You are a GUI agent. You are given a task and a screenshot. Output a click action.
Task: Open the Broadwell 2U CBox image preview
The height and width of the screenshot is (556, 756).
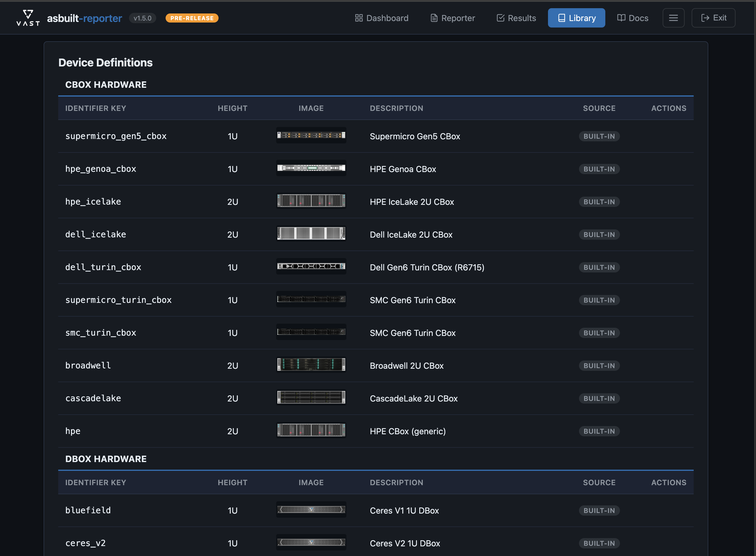coord(311,365)
